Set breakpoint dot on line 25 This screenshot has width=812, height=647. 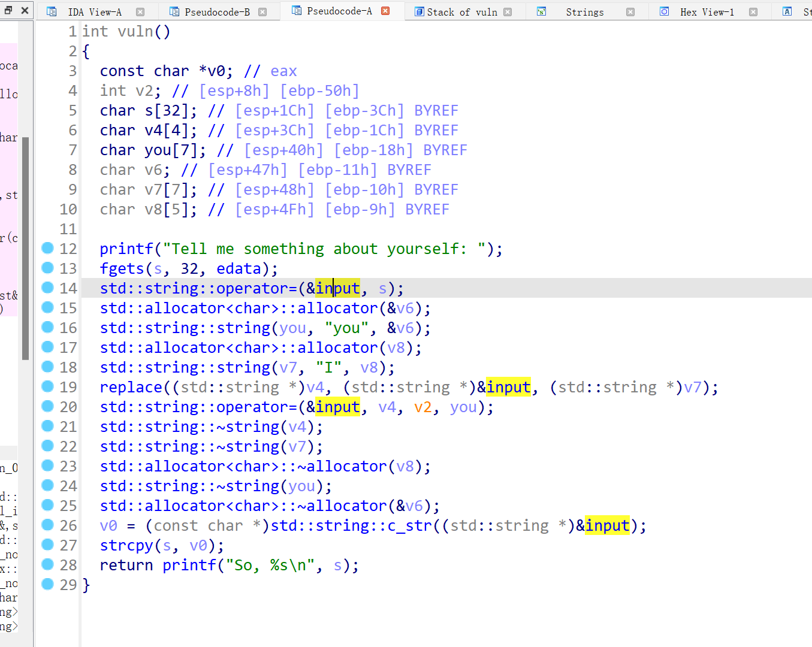click(48, 505)
